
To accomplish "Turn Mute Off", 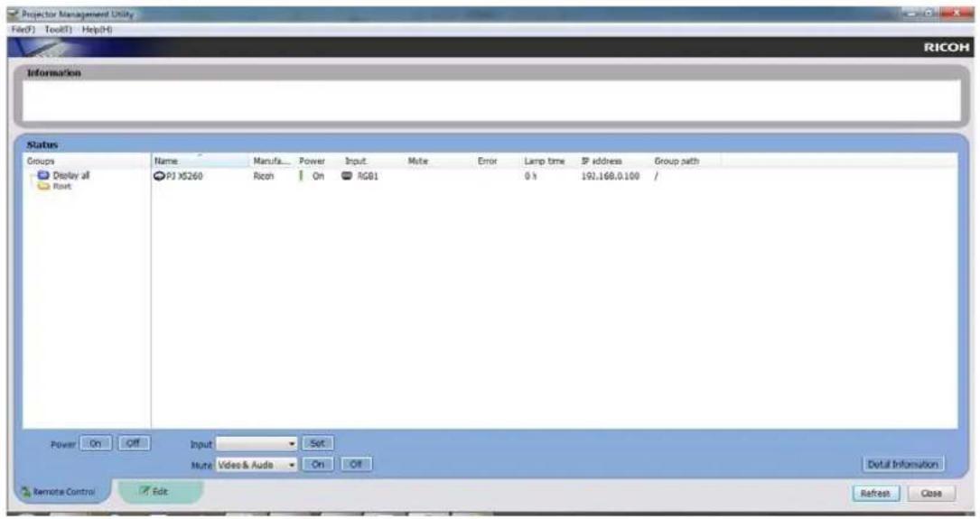I will tap(356, 464).
